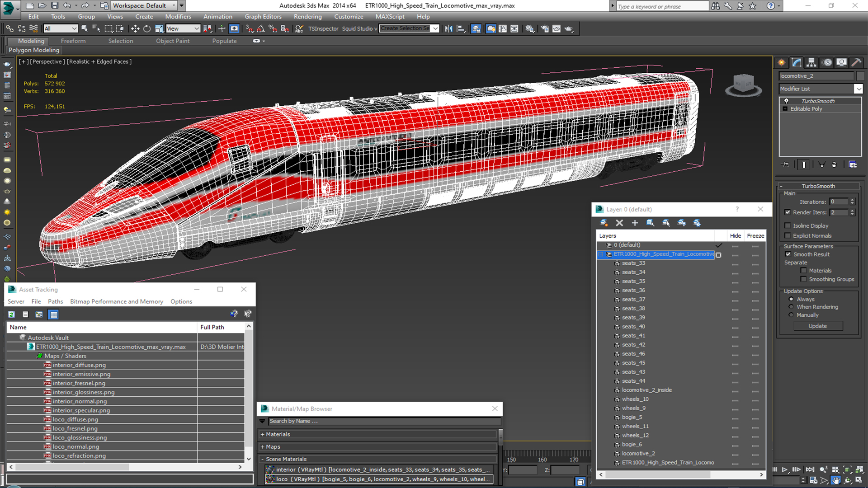868x488 pixels.
Task: Open the Hierarchy command panel tab
Action: [811, 62]
